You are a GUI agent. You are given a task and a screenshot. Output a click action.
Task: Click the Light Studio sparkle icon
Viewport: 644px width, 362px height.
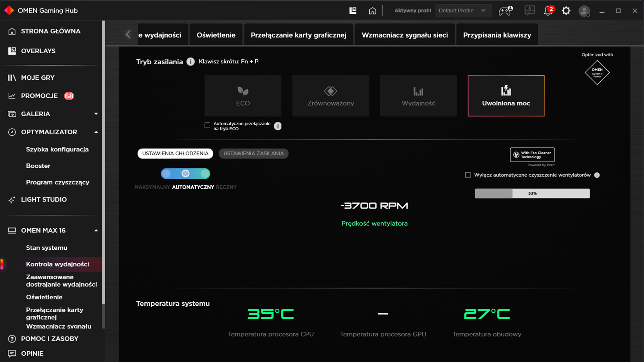click(12, 200)
